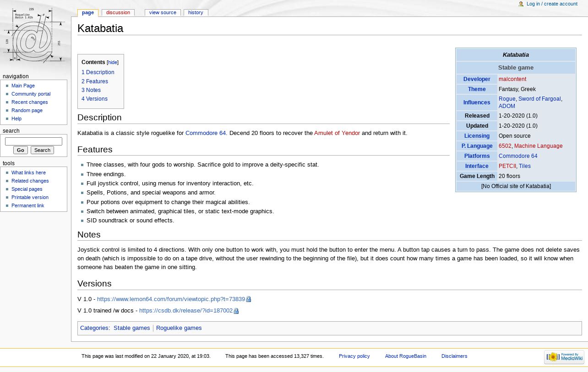Open Special pages link
This screenshot has height=372, width=588.
[27, 189]
